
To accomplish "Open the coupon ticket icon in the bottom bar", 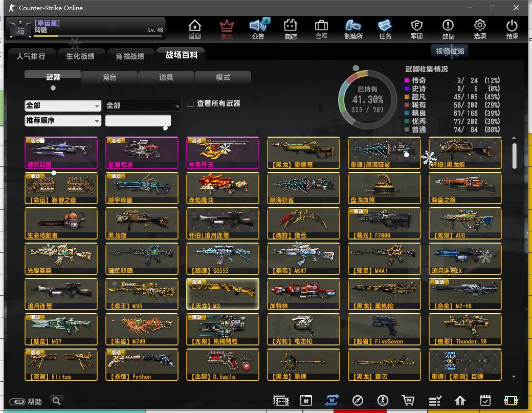I will [x=281, y=401].
